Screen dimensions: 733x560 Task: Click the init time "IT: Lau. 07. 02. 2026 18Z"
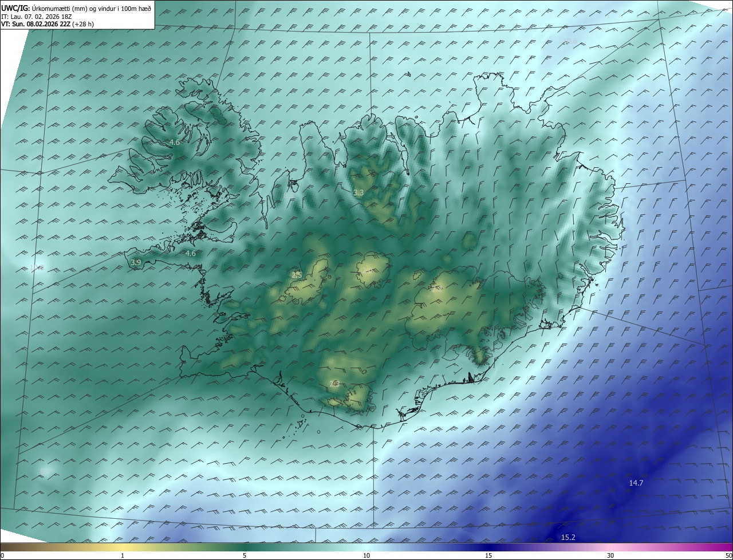pyautogui.click(x=37, y=17)
